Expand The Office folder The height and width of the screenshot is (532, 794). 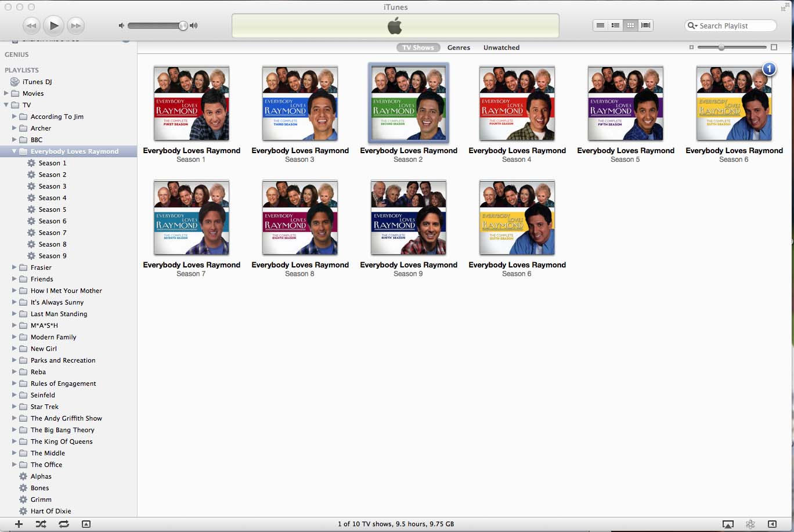coord(15,465)
